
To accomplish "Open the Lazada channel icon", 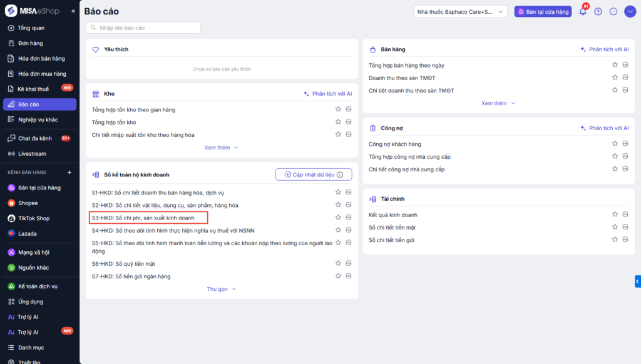I will click(11, 233).
